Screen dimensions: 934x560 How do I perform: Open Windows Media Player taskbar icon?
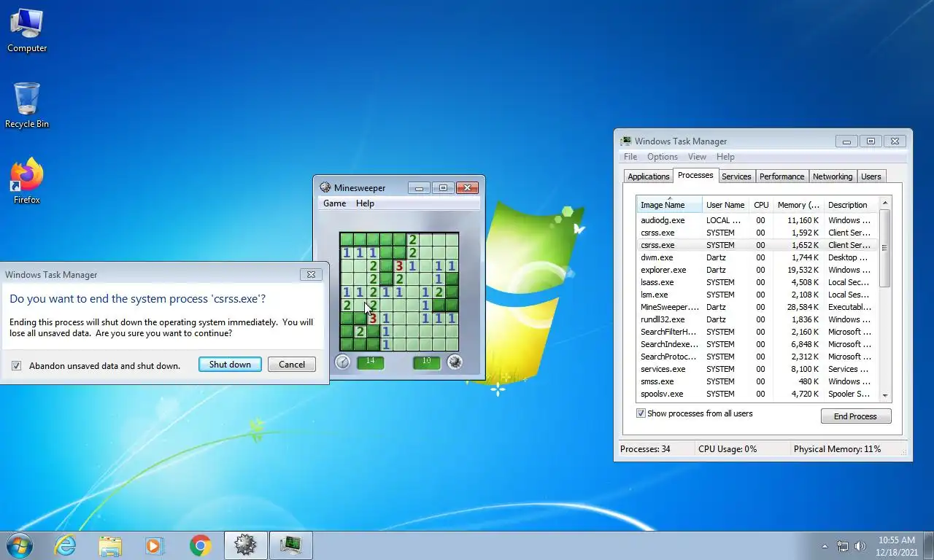(x=155, y=545)
